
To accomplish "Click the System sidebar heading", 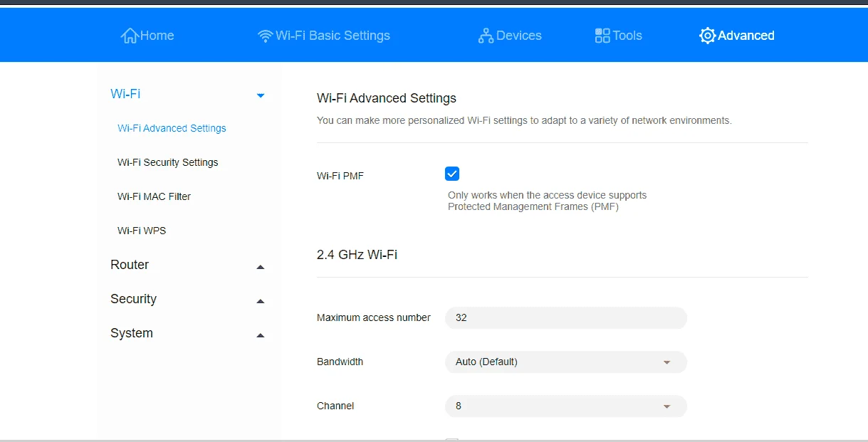I will pyautogui.click(x=132, y=333).
